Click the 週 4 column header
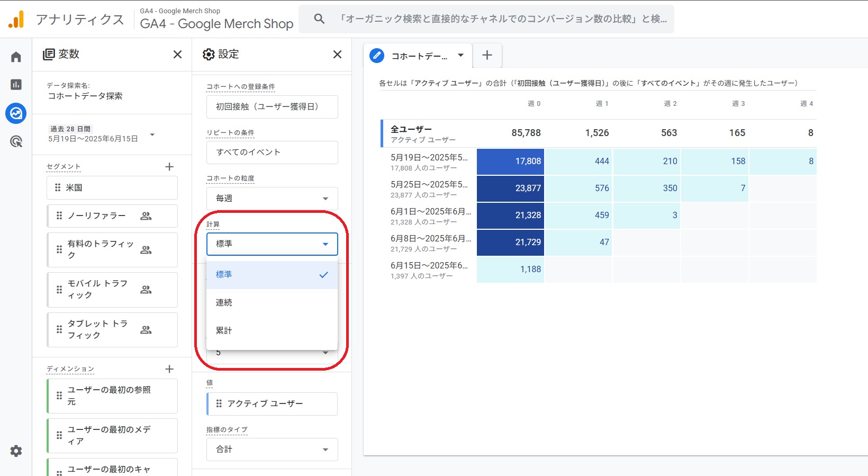The width and height of the screenshot is (868, 476). point(807,104)
